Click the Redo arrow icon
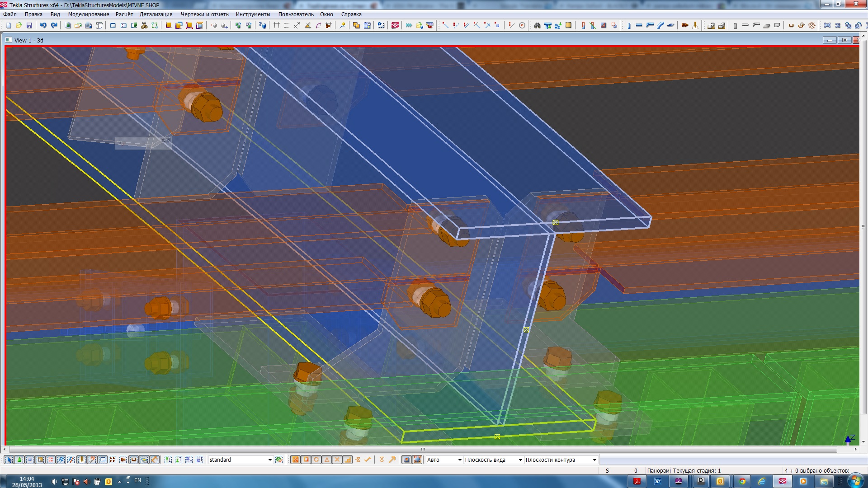Screen dimensions: 868x488 click(x=54, y=25)
